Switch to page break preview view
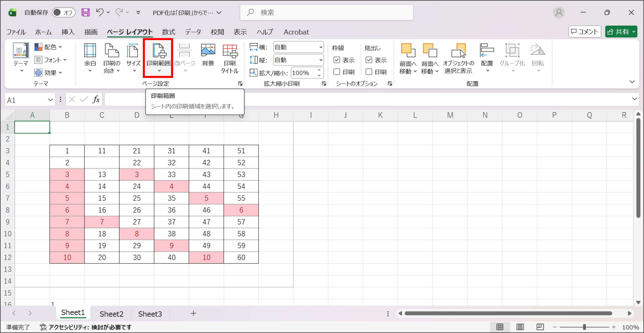 [540, 327]
